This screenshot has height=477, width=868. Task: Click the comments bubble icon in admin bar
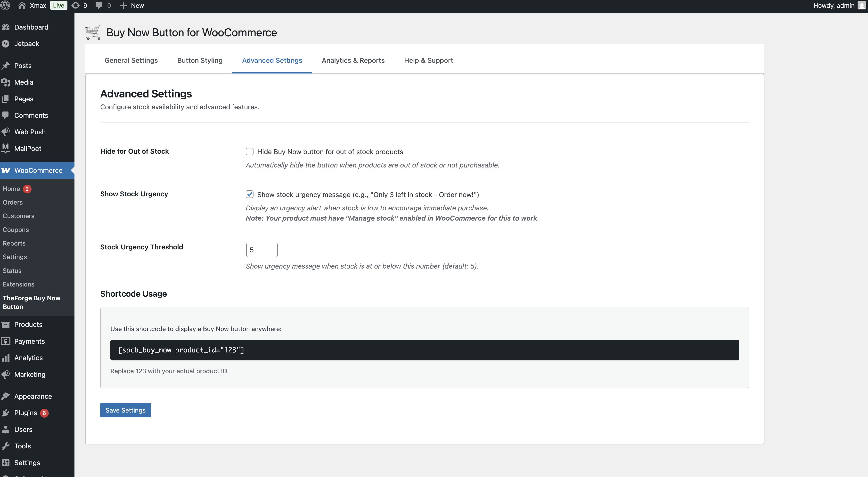tap(99, 5)
